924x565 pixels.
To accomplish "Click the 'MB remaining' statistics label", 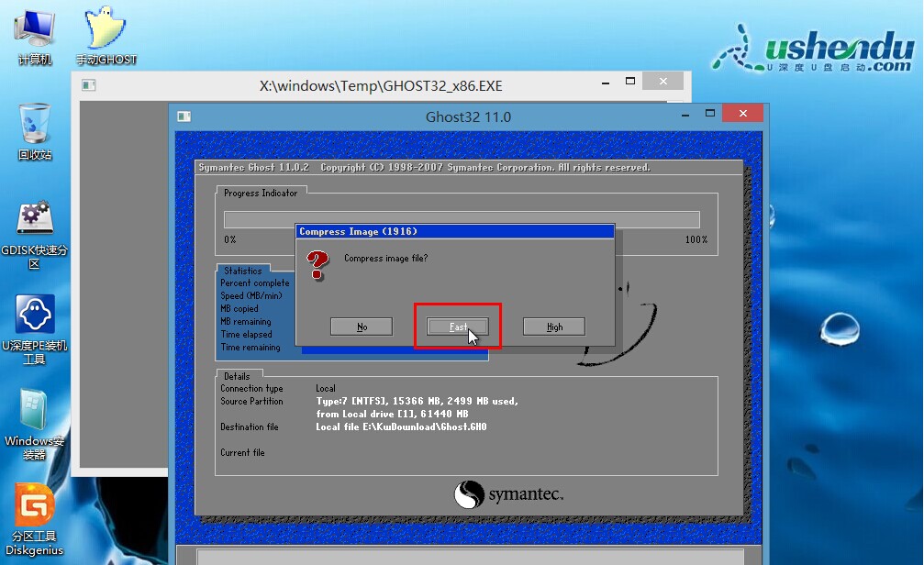I will click(246, 322).
